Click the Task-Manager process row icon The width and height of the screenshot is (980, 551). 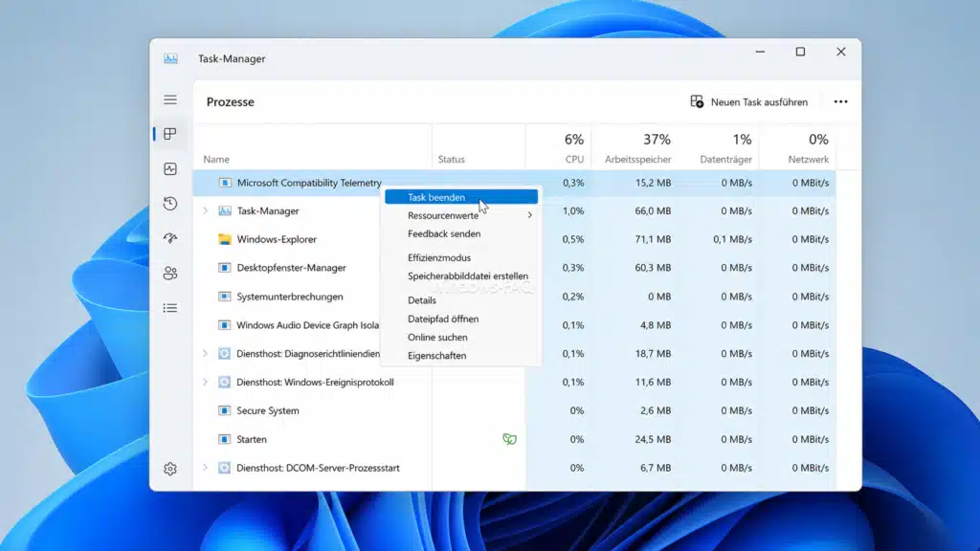click(225, 210)
